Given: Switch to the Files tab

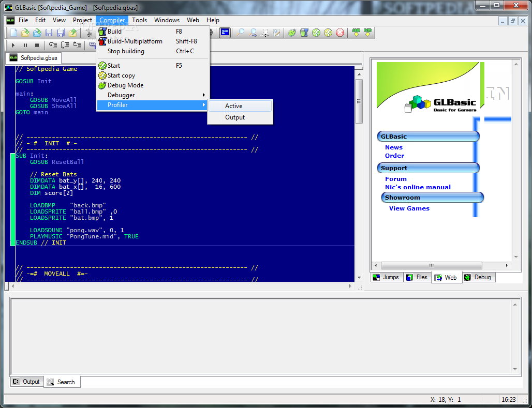Looking at the screenshot, I should [x=417, y=277].
